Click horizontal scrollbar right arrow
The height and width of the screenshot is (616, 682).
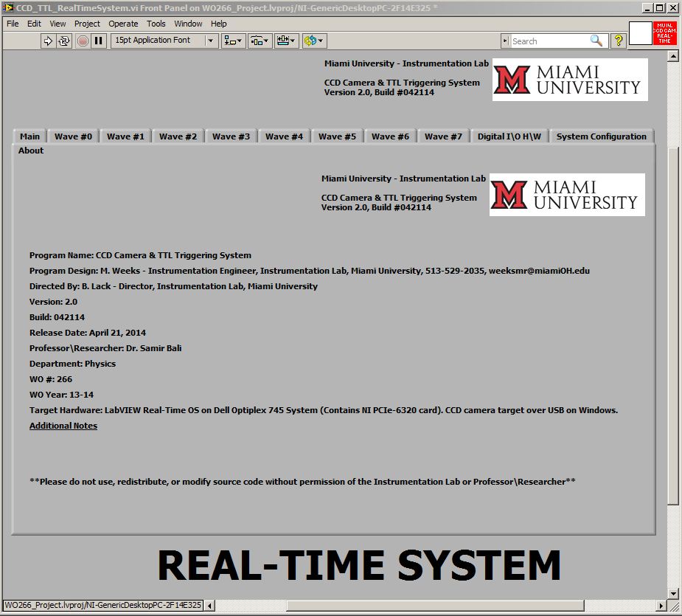(x=661, y=606)
